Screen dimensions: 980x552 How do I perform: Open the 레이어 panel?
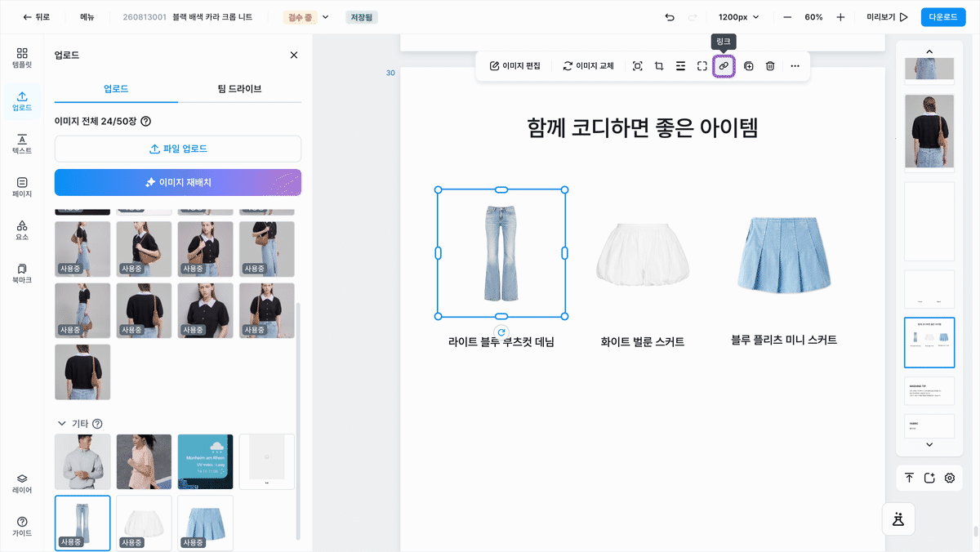point(22,483)
